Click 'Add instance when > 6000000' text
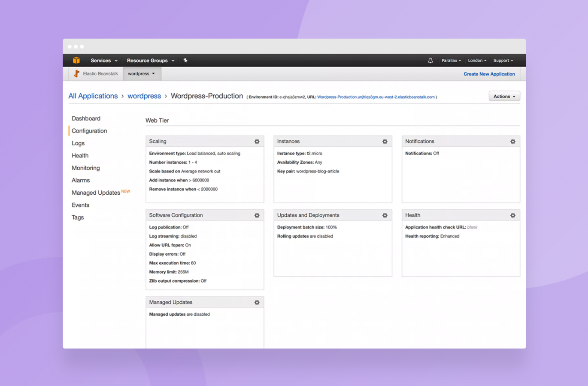This screenshot has width=588, height=386. click(x=179, y=180)
